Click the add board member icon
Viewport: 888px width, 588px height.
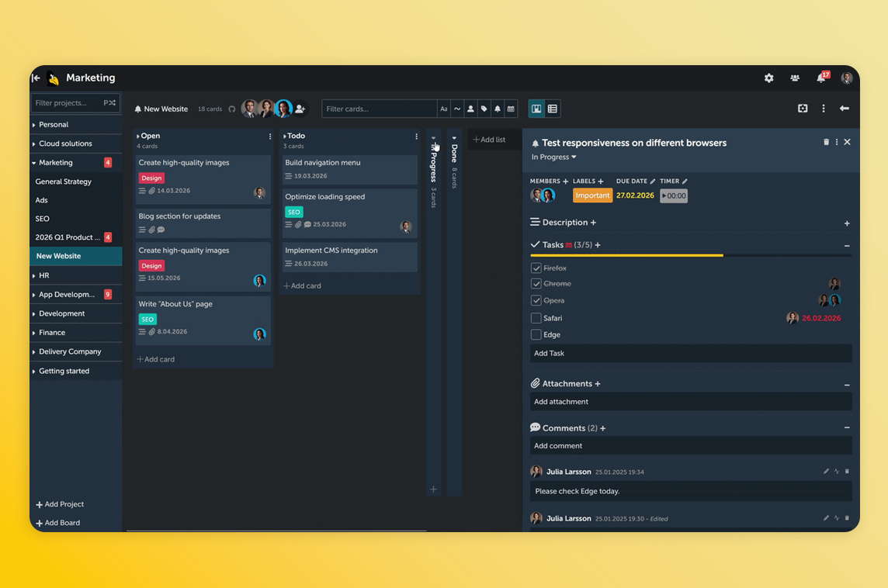[300, 109]
